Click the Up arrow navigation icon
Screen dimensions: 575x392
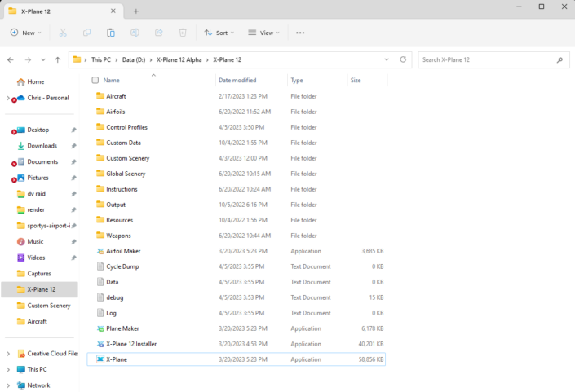click(57, 60)
